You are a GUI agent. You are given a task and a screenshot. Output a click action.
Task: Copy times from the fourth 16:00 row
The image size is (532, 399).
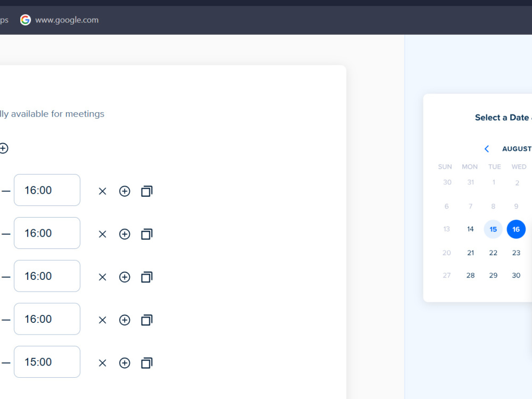(x=147, y=320)
